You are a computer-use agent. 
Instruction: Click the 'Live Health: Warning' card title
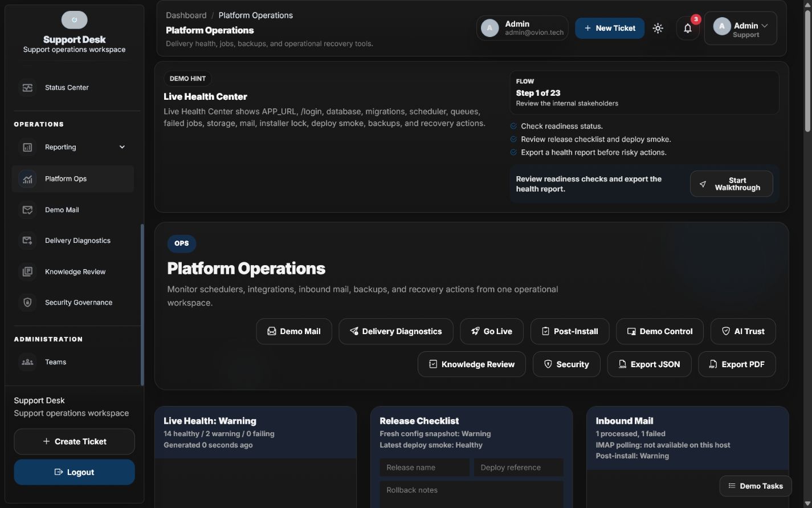click(x=210, y=421)
